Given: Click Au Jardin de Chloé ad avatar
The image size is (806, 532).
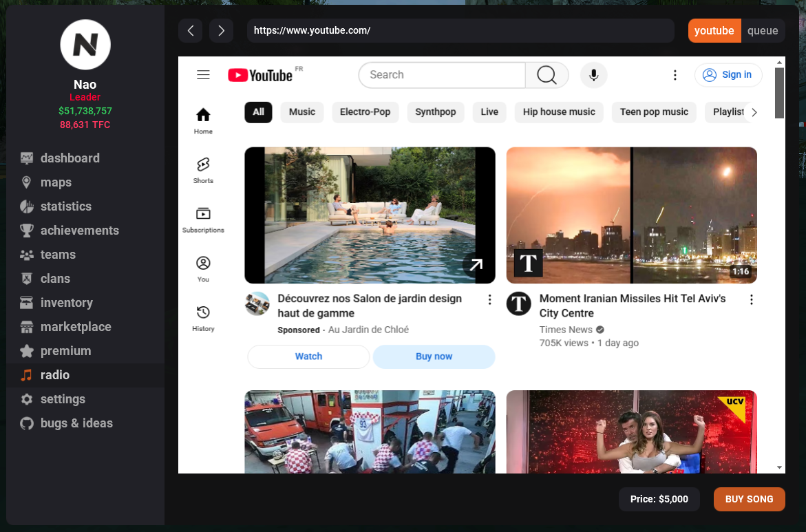Looking at the screenshot, I should click(257, 304).
